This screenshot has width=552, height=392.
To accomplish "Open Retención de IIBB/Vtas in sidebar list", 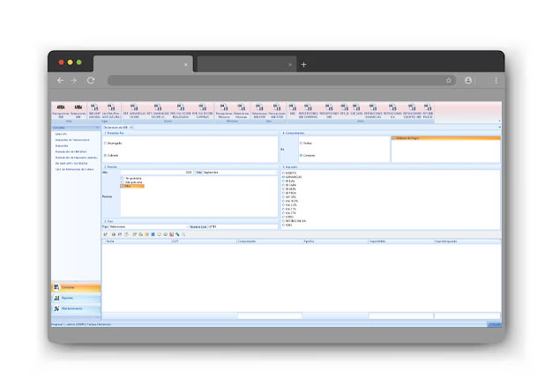I will point(71,151).
